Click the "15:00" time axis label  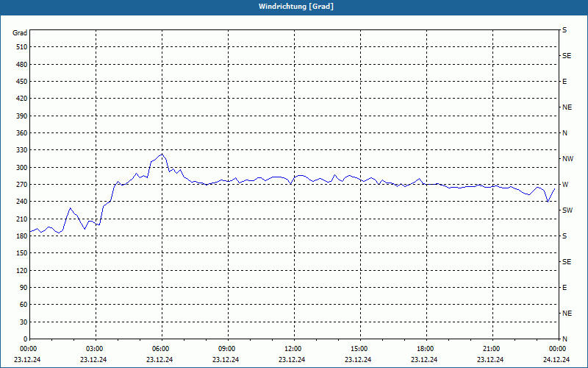360,349
